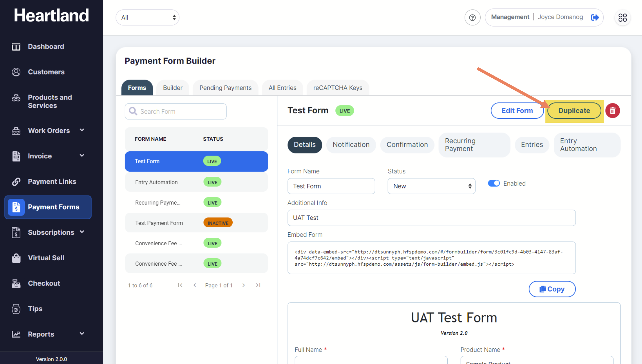Toggle the Enabled switch off
642x364 pixels.
tap(494, 183)
